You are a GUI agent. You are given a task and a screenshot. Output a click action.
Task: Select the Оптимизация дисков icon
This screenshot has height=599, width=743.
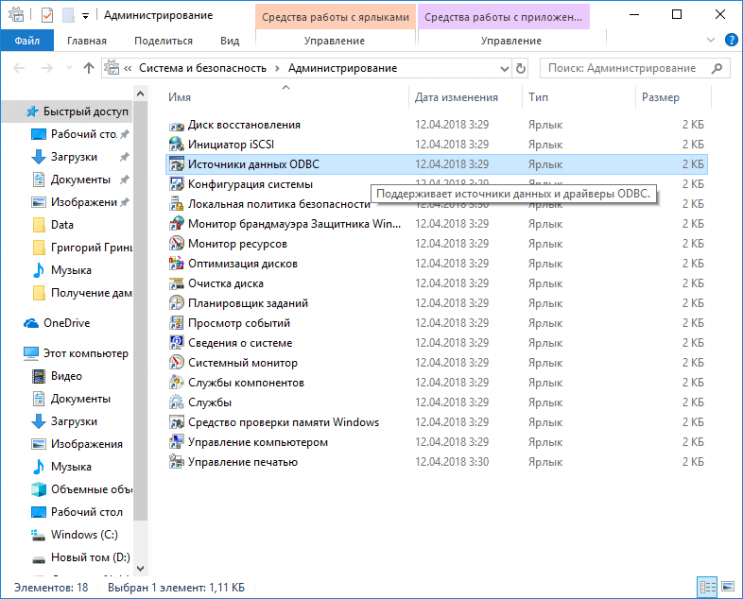[x=176, y=263]
